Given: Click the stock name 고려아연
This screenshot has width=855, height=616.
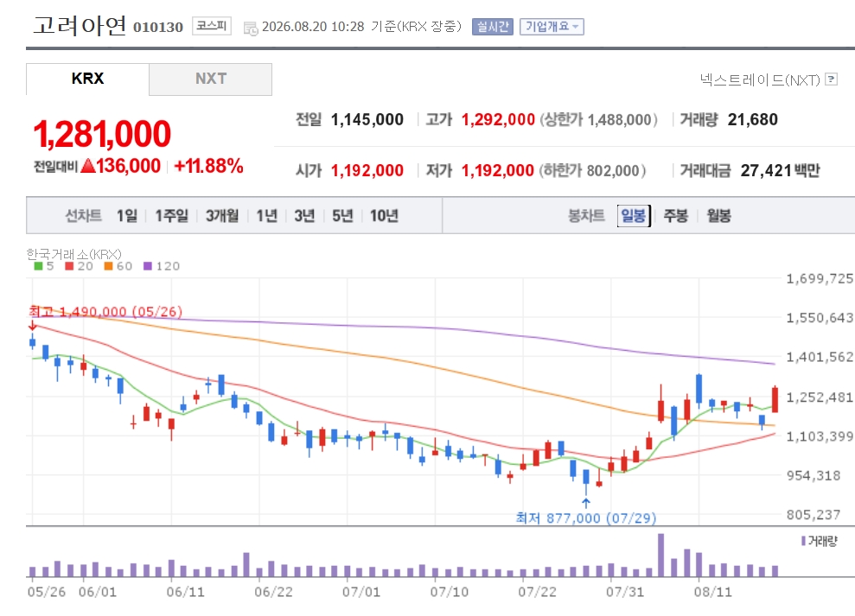Looking at the screenshot, I should 80,25.
